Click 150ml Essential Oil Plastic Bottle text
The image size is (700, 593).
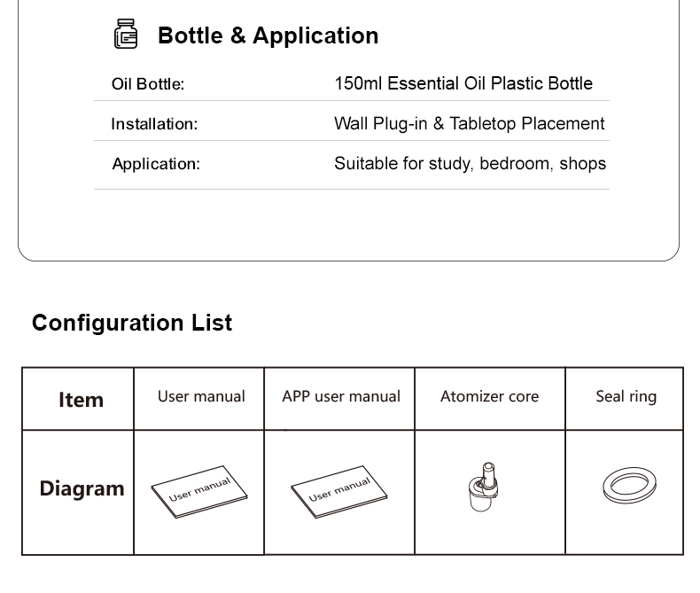coord(463,83)
